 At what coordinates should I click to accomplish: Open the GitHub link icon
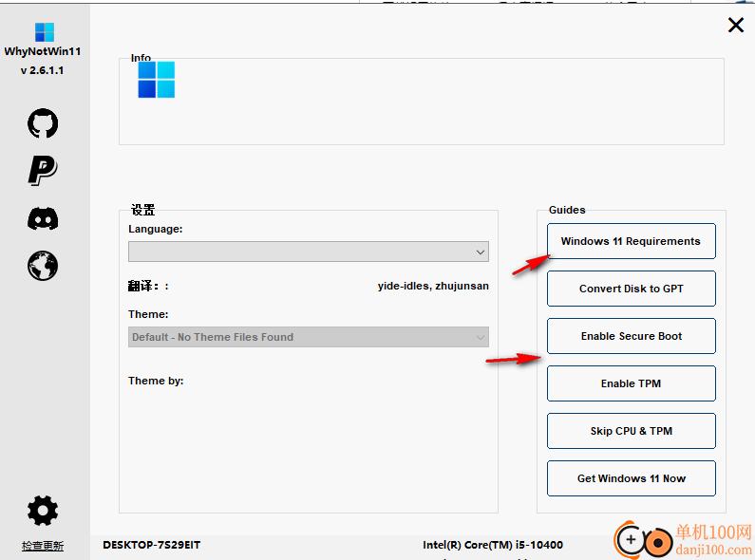[43, 123]
